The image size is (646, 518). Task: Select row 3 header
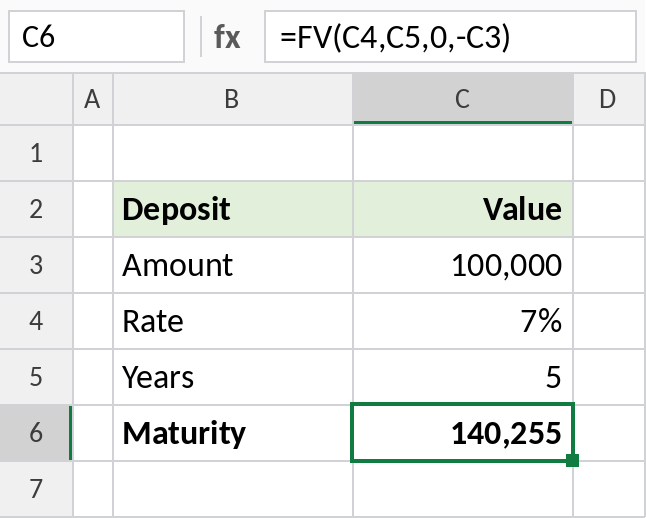[x=36, y=265]
